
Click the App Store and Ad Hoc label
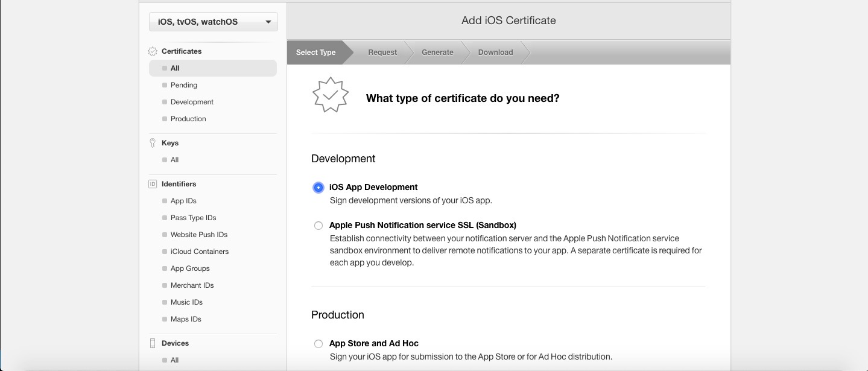click(374, 343)
